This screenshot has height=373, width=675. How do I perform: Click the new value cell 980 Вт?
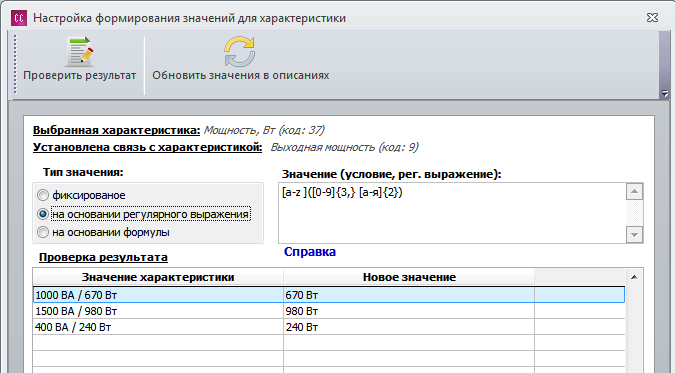click(x=409, y=311)
